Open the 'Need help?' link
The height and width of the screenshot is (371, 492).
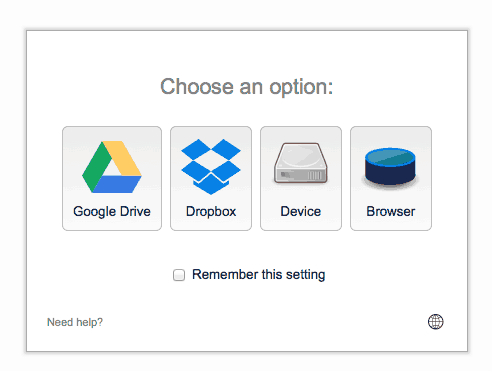(x=75, y=322)
